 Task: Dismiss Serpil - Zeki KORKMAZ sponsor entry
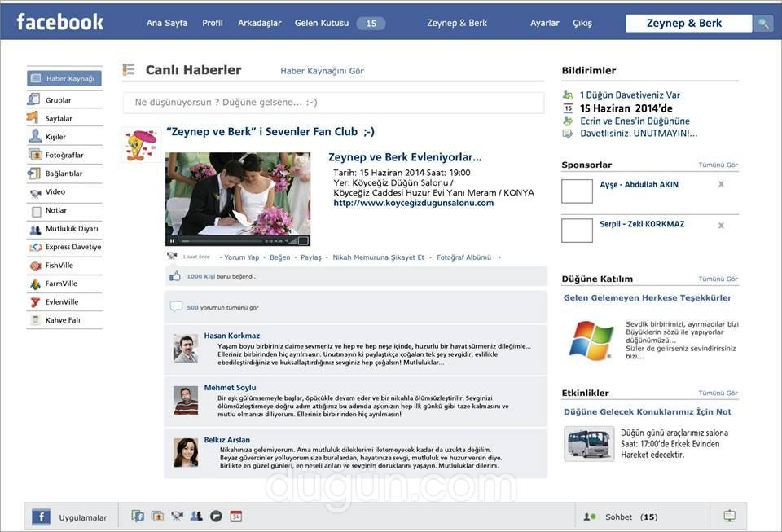pos(721,226)
